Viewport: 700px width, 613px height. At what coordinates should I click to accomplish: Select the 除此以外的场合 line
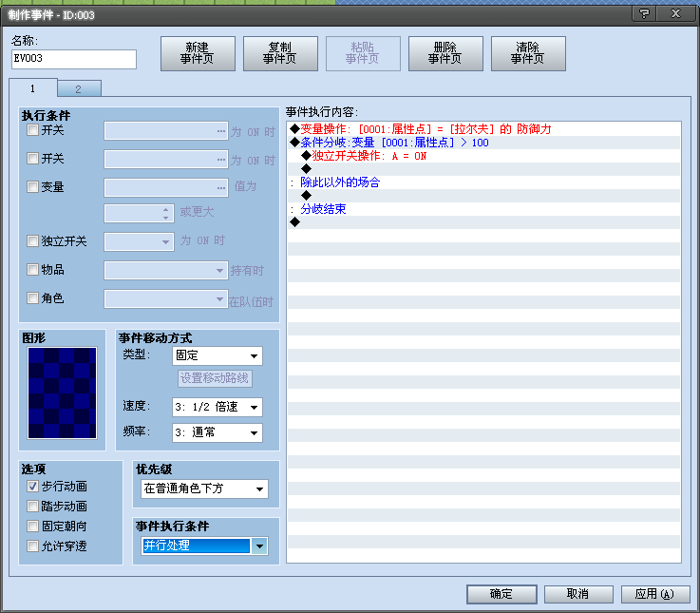484,182
